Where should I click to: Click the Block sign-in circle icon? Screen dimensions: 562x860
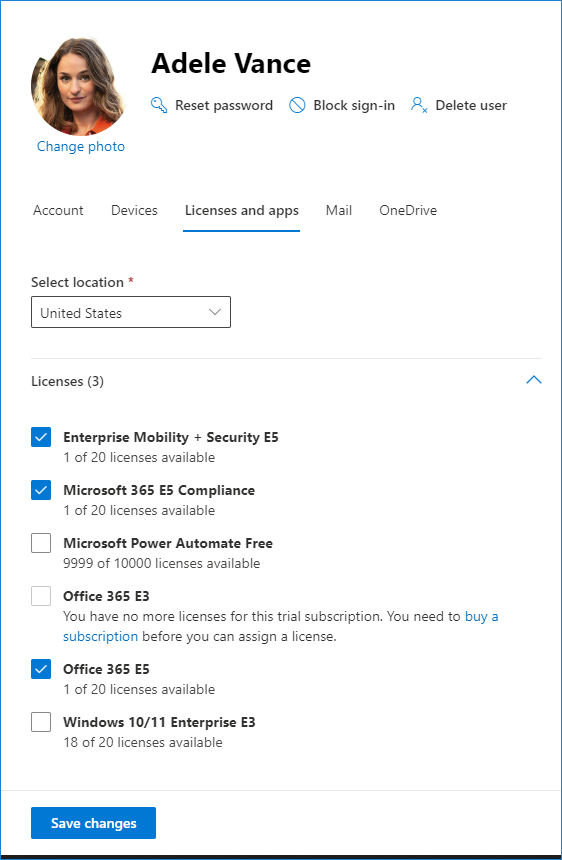[297, 105]
